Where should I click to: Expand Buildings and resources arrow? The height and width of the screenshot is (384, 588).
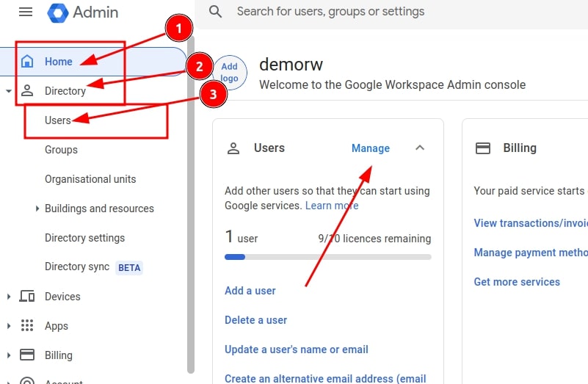[37, 209]
